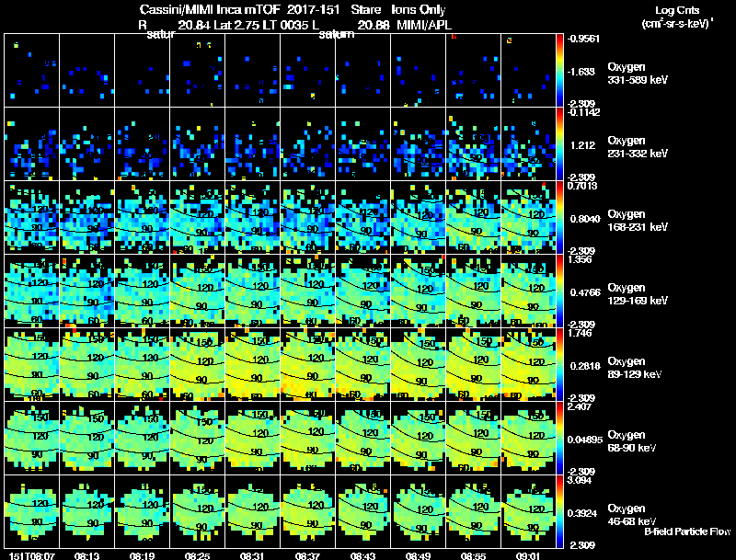736x560 pixels.
Task: Select the Oxygen 231-332 keV row label
Action: click(638, 147)
